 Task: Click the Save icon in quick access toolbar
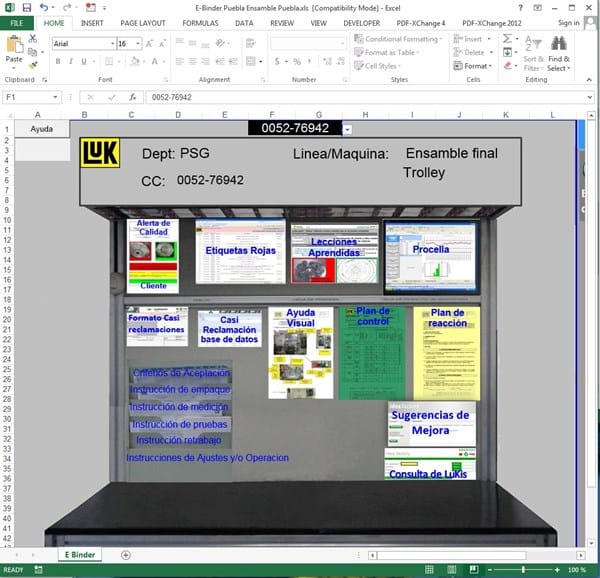click(x=26, y=7)
